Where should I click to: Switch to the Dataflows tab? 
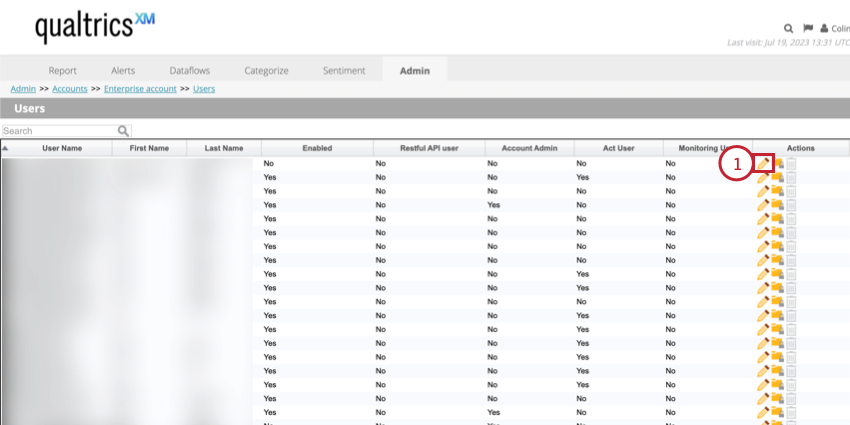pos(190,70)
